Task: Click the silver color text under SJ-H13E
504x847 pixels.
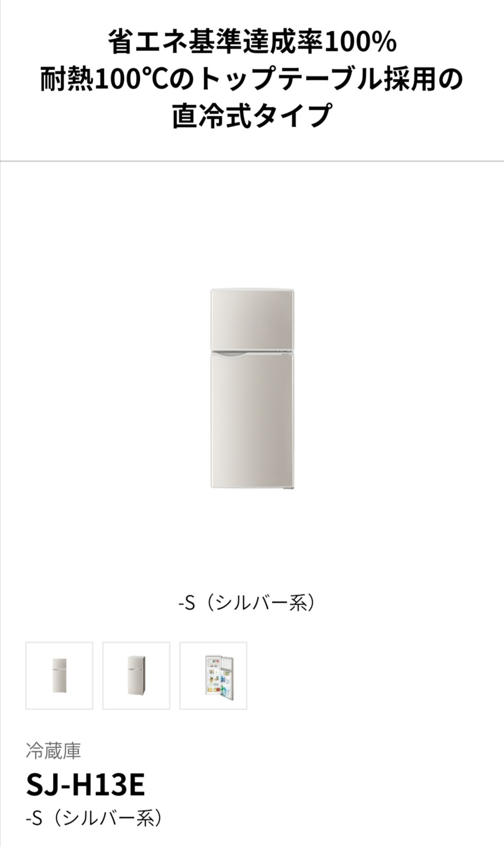Action: (94, 818)
